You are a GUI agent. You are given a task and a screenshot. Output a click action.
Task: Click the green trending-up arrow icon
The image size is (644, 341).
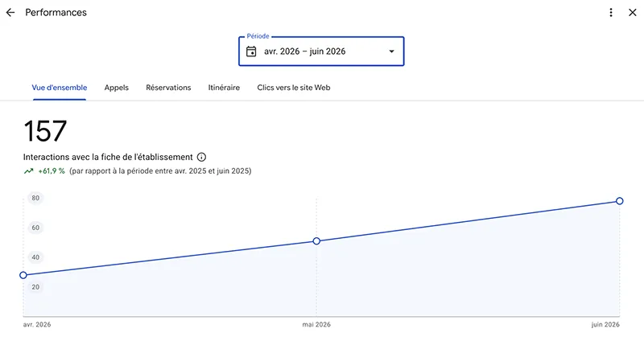28,171
